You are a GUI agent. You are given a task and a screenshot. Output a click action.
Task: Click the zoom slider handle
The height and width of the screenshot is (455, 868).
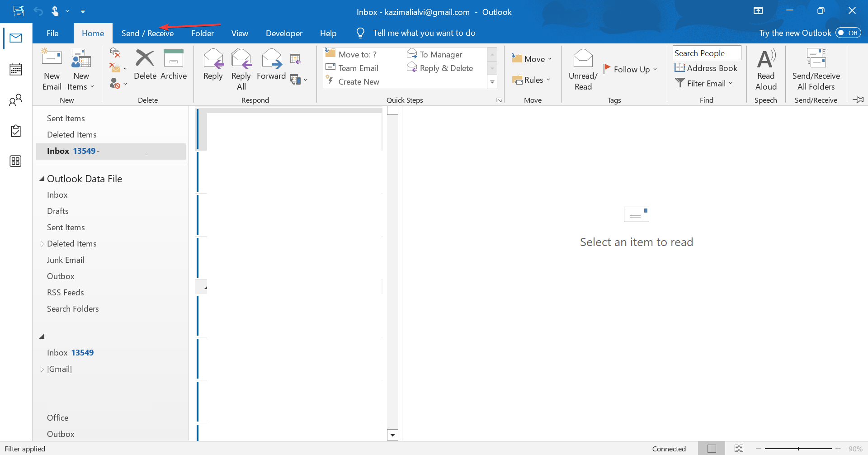798,449
